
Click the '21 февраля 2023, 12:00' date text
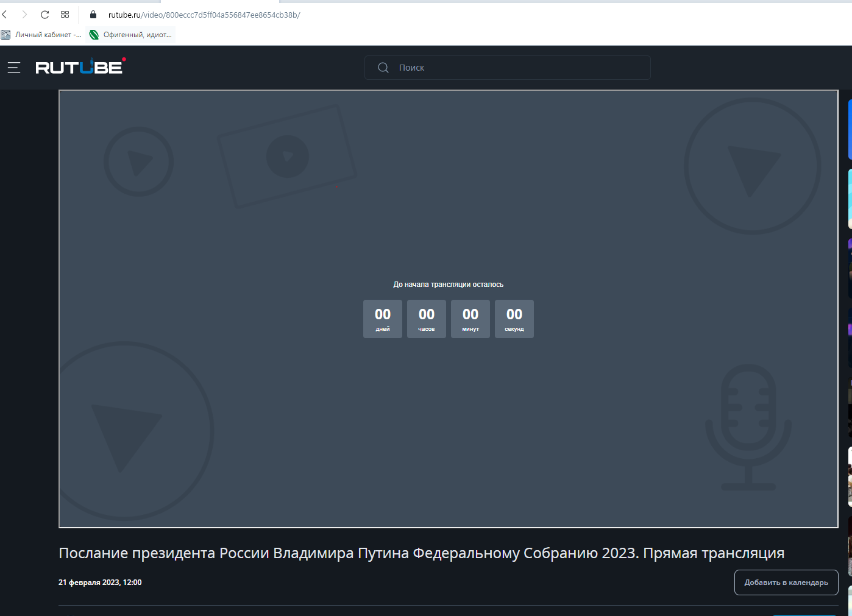[100, 582]
